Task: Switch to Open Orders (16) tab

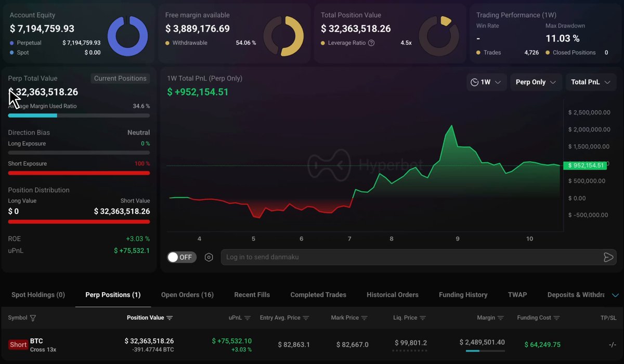Action: (187, 295)
